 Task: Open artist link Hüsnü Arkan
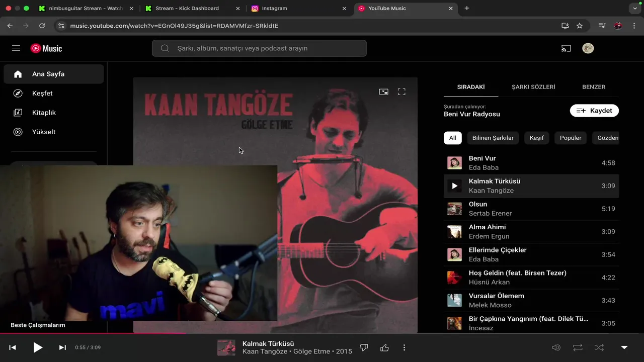click(x=489, y=282)
